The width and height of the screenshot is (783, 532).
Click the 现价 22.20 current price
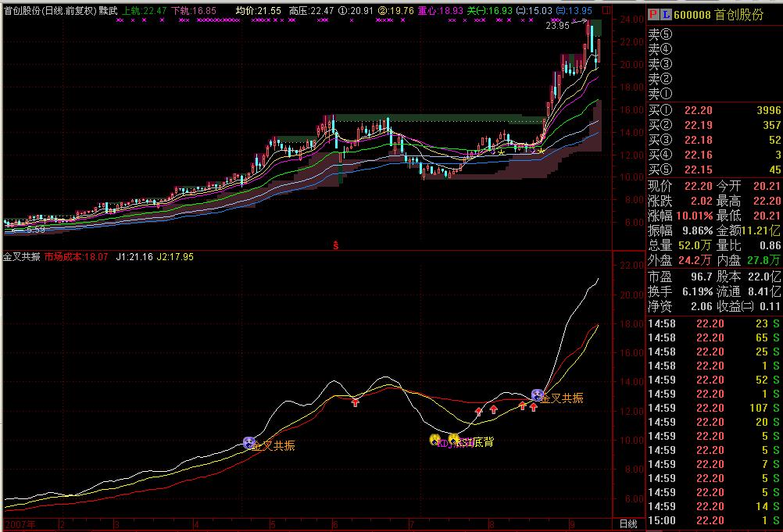(699, 186)
